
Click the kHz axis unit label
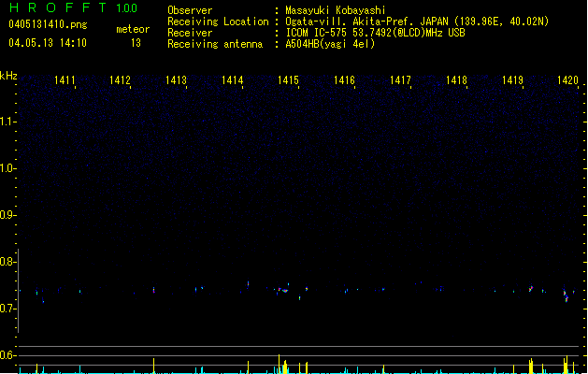tap(8, 76)
